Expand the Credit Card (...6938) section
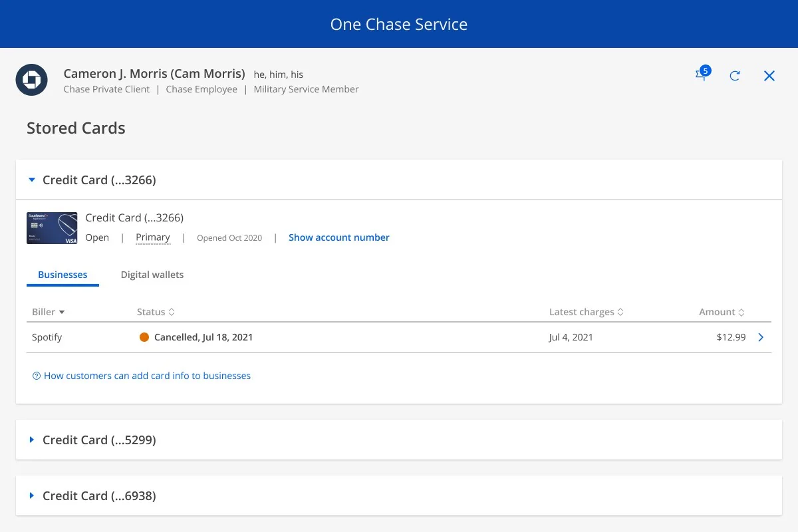Image resolution: width=798 pixels, height=532 pixels. pos(32,495)
